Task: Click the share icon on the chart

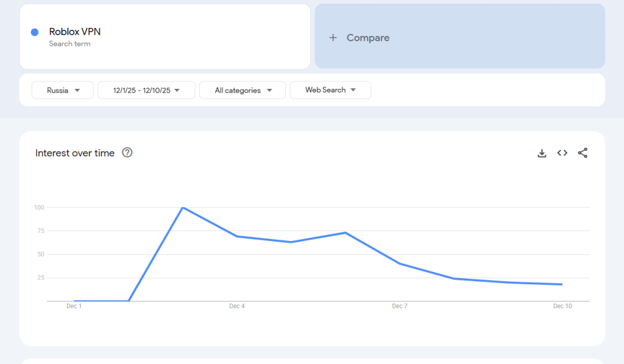Action: 583,153
